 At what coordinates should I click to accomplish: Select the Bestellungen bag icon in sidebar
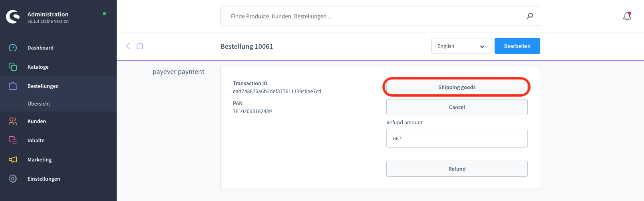point(13,86)
